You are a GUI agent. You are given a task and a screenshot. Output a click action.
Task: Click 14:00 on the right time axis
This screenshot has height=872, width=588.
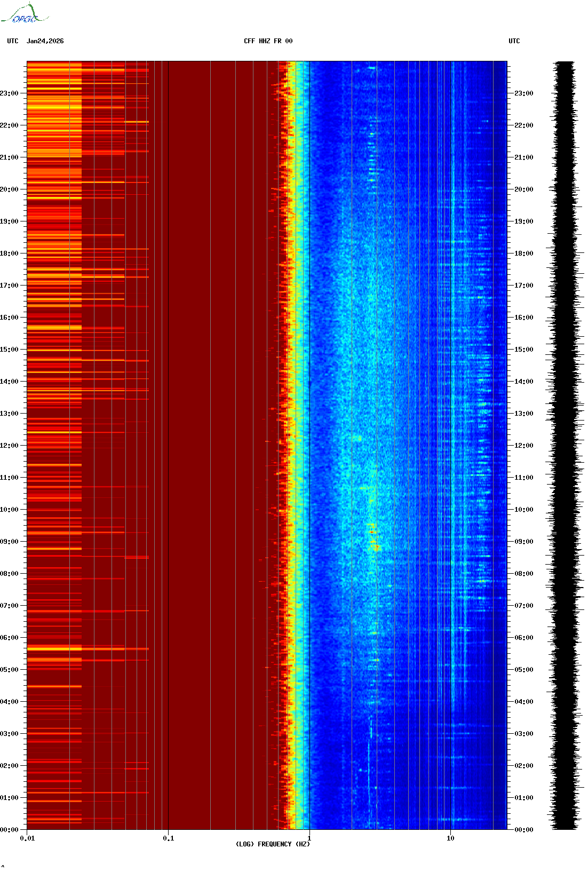tap(523, 382)
